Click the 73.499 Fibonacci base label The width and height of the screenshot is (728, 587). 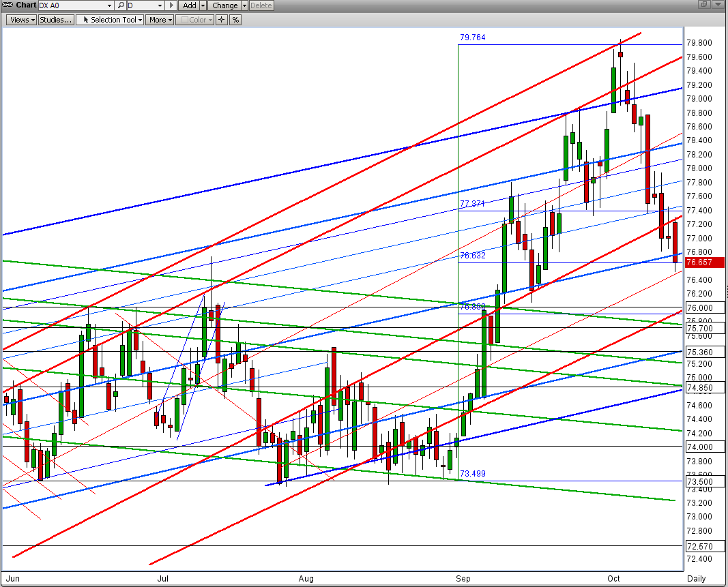(x=473, y=474)
